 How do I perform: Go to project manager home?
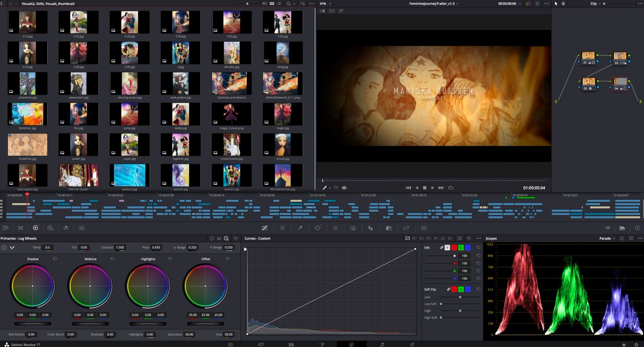(624, 344)
